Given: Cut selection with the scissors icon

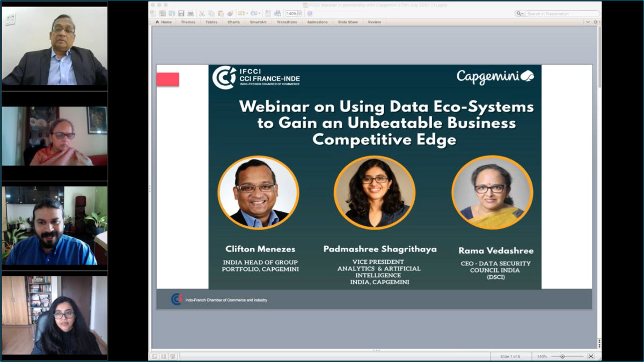Looking at the screenshot, I should tap(202, 13).
